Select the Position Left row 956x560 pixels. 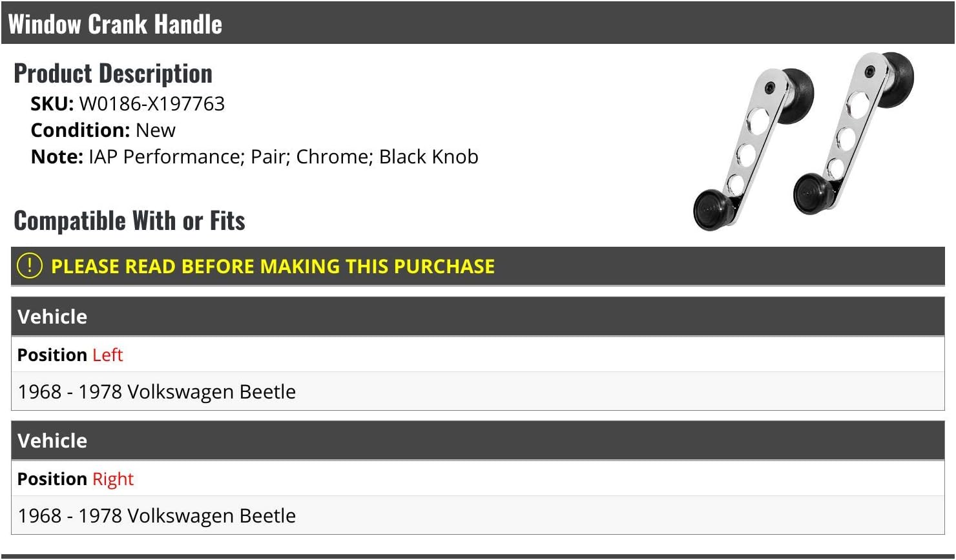478,354
